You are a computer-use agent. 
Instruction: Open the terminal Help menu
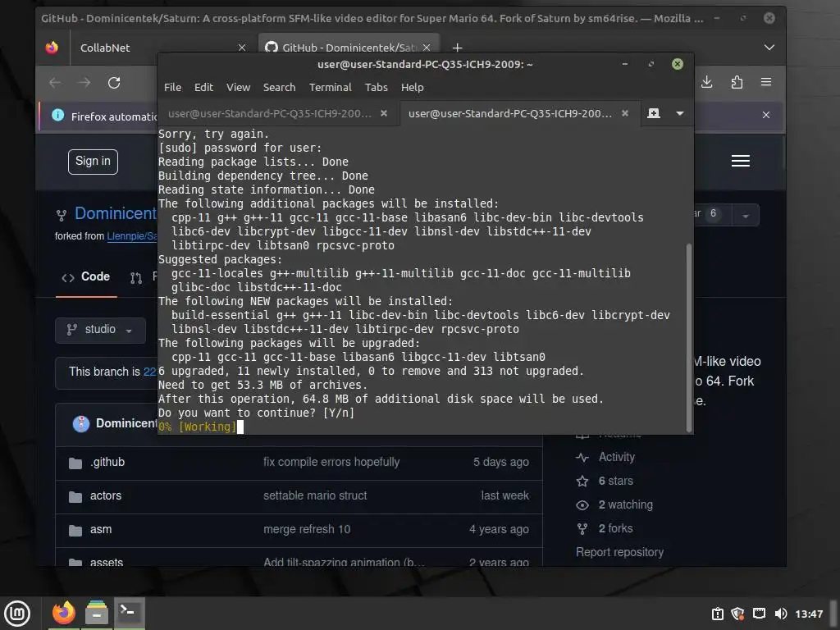(x=412, y=87)
